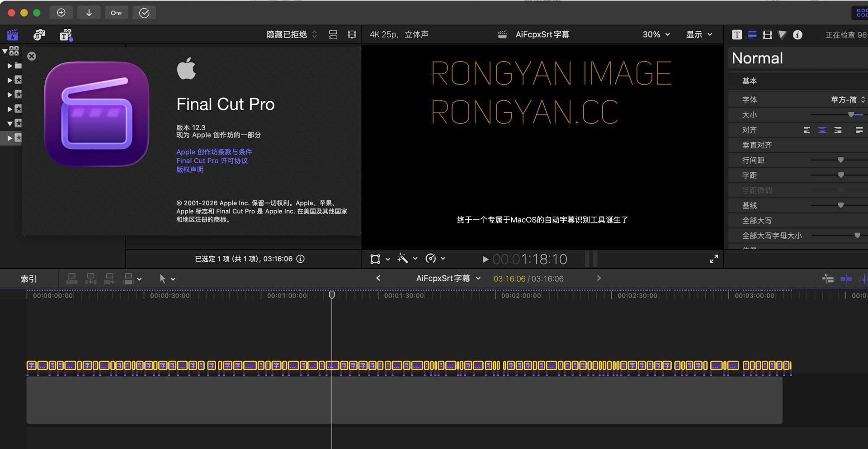Align text center in 对齐 row
Screen dimensions: 868x449
click(x=822, y=130)
